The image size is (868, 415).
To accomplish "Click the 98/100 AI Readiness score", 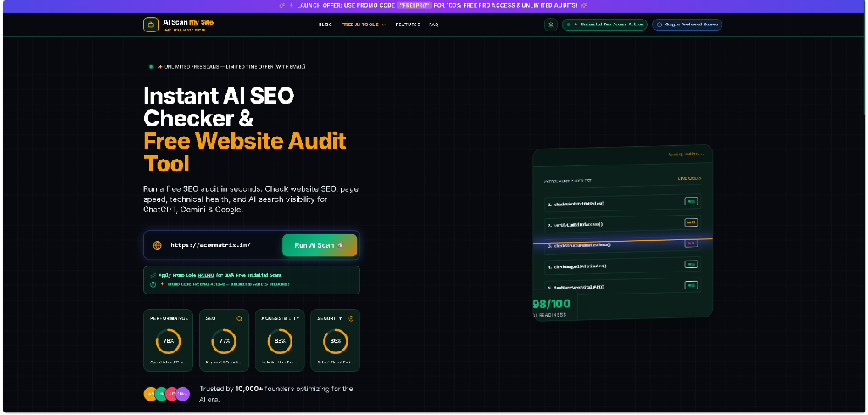I will [x=551, y=304].
